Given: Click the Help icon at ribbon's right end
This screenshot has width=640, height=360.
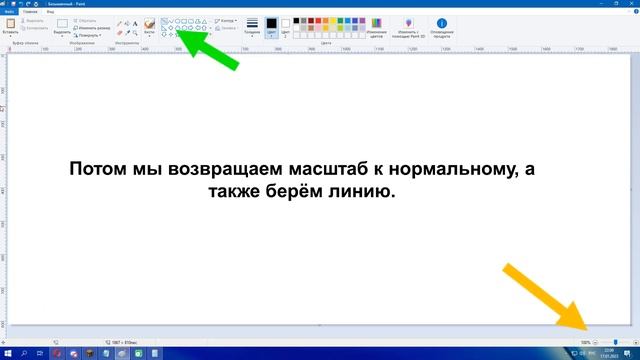Looking at the screenshot, I should [x=636, y=11].
